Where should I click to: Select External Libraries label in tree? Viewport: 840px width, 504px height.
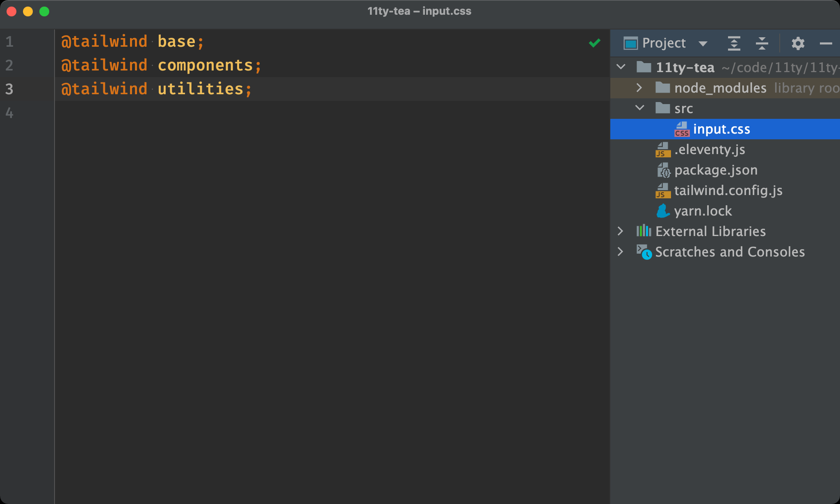point(710,231)
